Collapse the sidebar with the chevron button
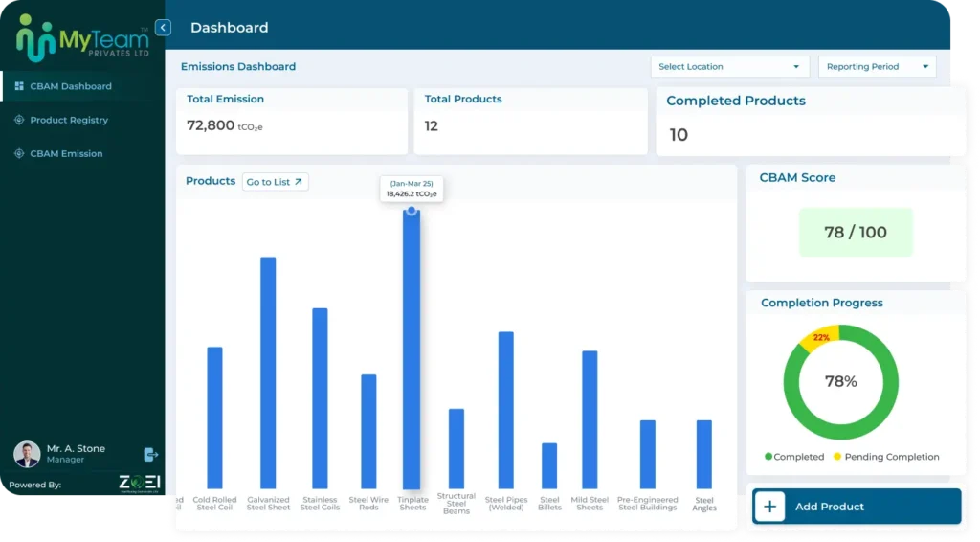This screenshot has height=542, width=980. [163, 28]
